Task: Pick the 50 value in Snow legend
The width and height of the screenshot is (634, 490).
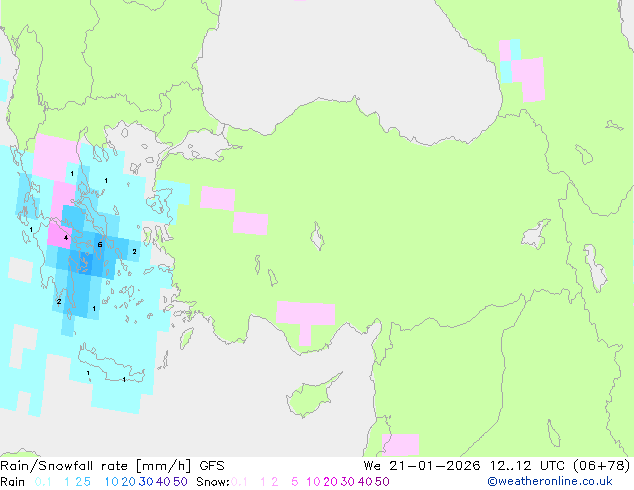Action: (x=382, y=482)
